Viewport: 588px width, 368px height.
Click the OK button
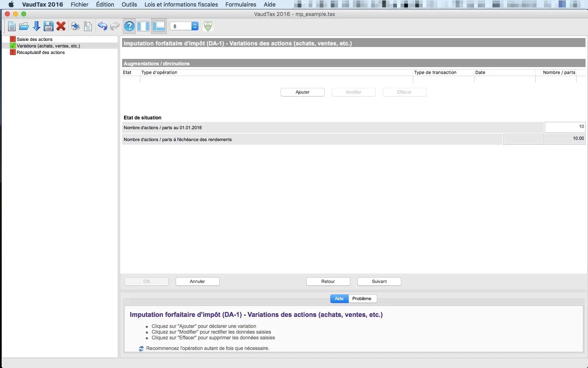click(x=147, y=281)
